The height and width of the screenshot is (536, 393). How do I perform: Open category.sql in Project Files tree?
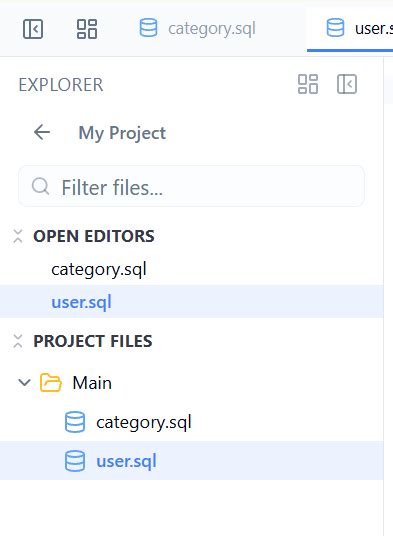191,422
